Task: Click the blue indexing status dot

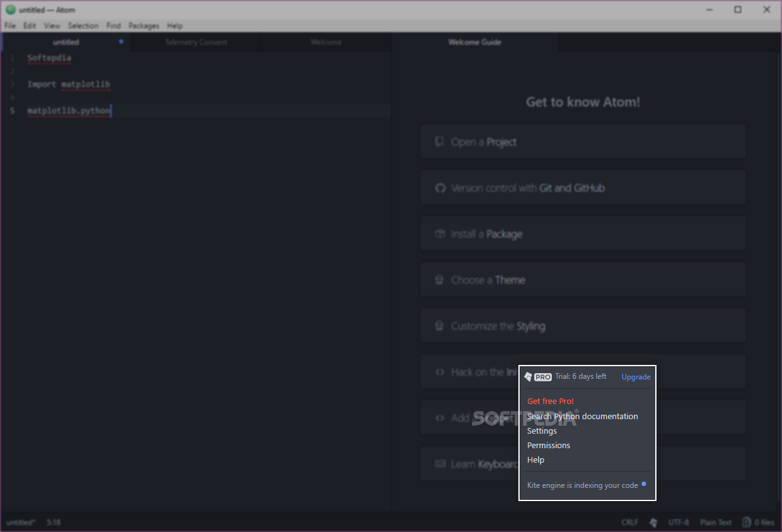Action: [x=644, y=484]
